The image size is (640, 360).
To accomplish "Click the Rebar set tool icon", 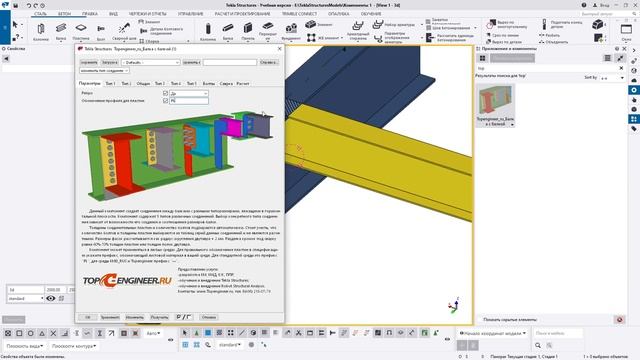I will (x=378, y=24).
